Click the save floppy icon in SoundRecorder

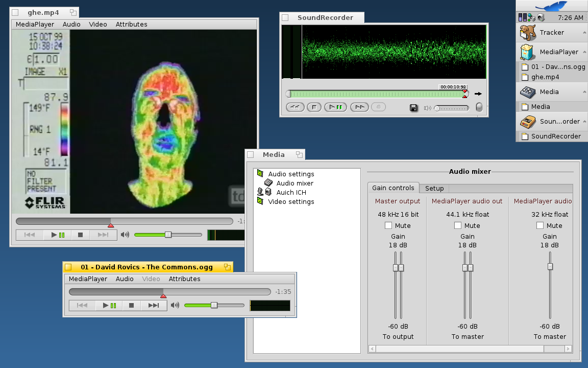tap(414, 108)
